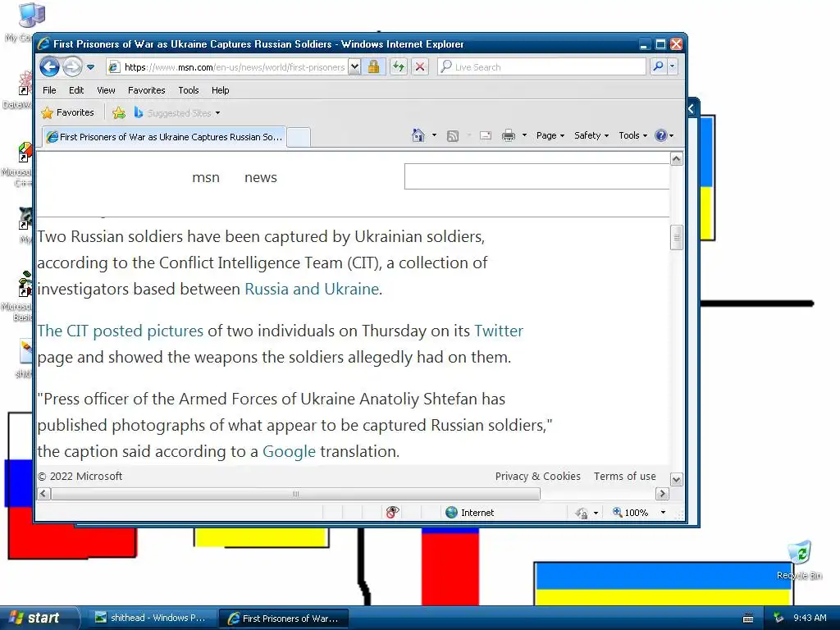Select the First Prisoners of War tab
Viewport: 840px width, 630px height.
click(x=164, y=137)
